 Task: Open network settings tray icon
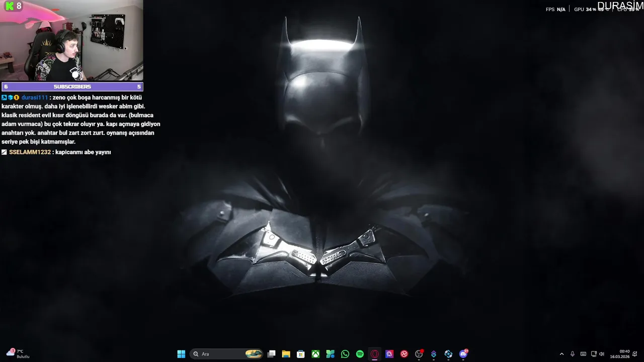click(x=594, y=354)
